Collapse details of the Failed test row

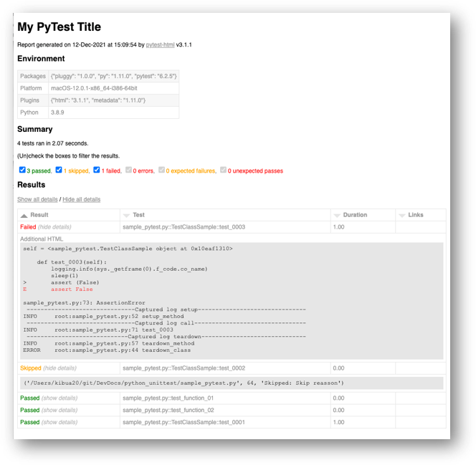click(54, 227)
